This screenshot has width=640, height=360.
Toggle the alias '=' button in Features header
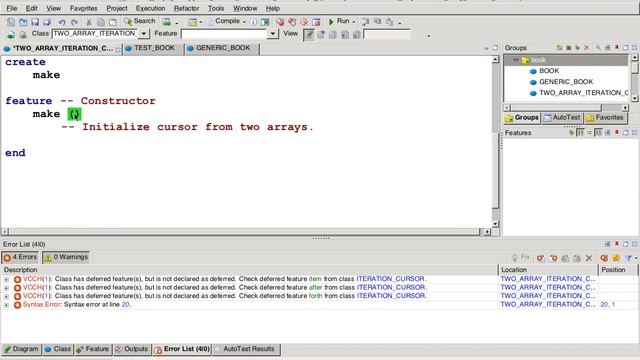click(x=589, y=133)
